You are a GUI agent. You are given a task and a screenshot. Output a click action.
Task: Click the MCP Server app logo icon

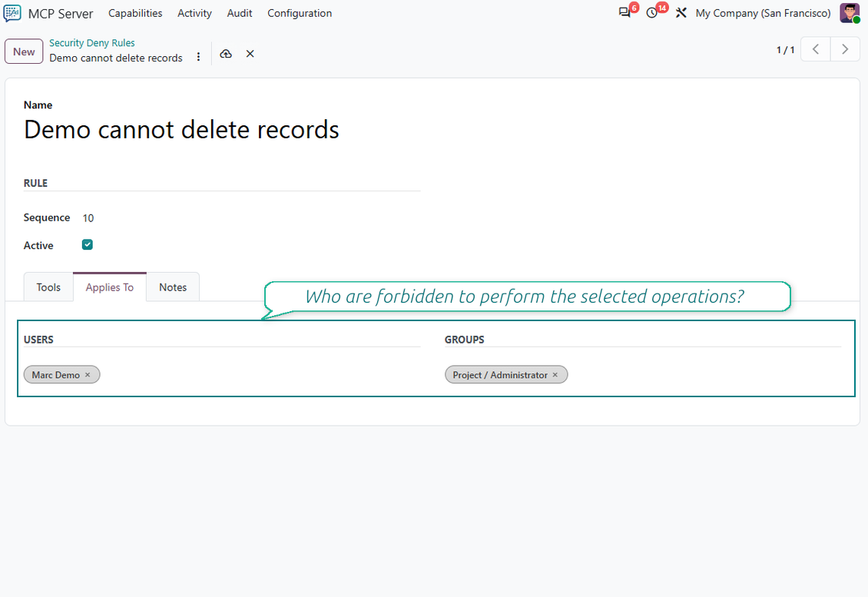[x=12, y=13]
